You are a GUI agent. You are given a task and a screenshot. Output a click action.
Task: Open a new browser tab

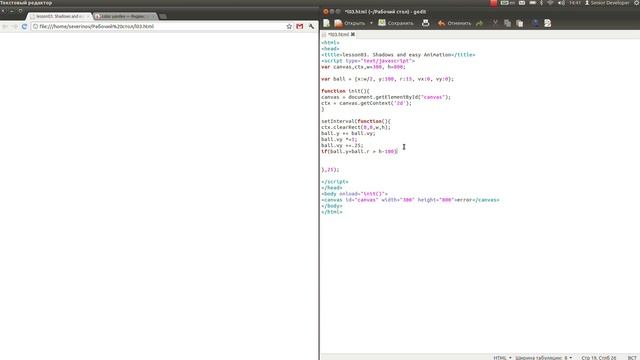tap(163, 16)
